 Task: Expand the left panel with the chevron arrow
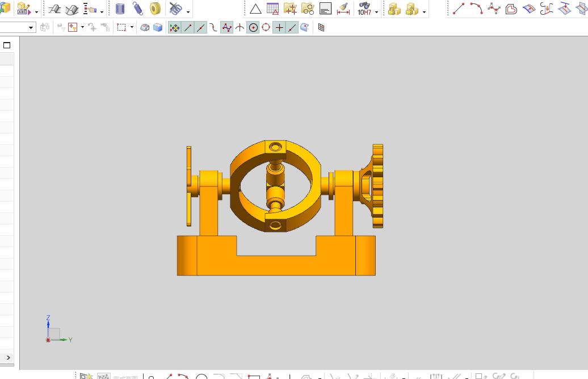(x=9, y=357)
